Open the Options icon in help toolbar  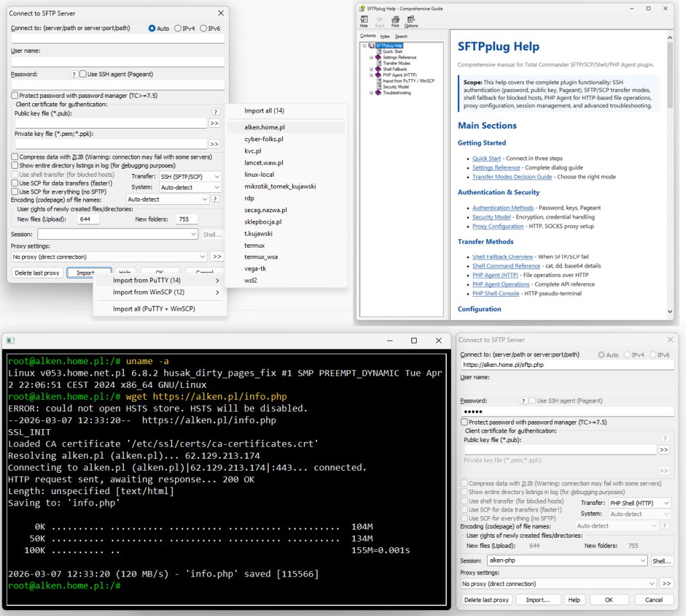pyautogui.click(x=411, y=19)
